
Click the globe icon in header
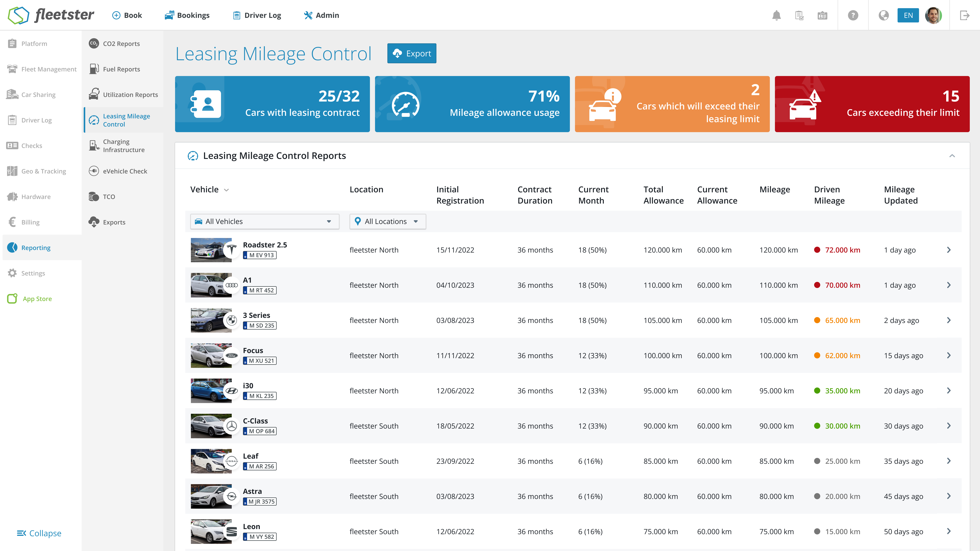tap(883, 15)
